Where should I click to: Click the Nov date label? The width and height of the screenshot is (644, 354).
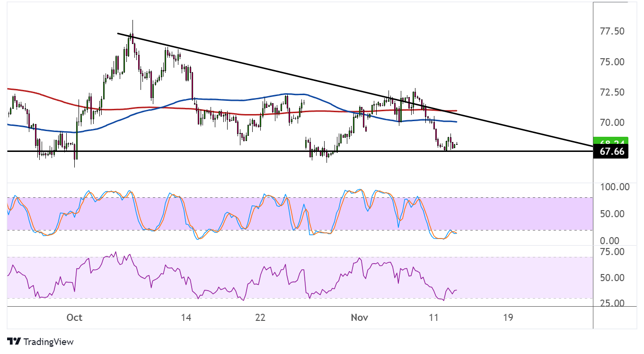tap(360, 317)
